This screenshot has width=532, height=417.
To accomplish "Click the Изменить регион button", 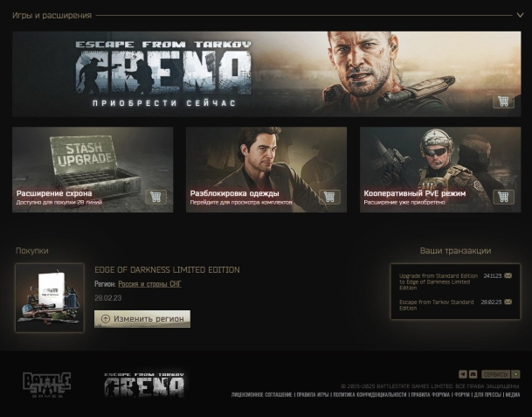I will [x=142, y=319].
